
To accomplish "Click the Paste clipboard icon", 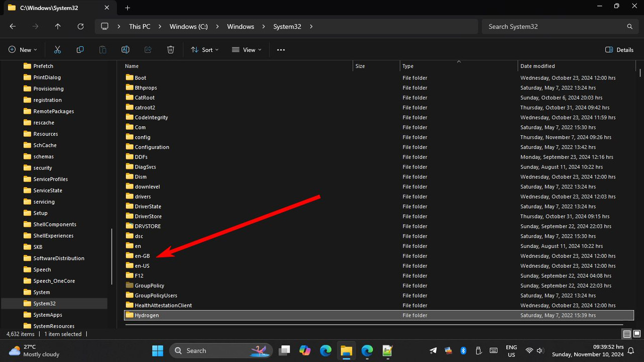I will tap(103, 50).
